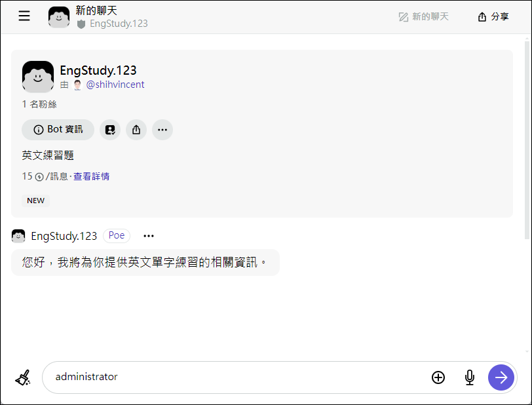Viewport: 532px width, 405px height.
Task: Click the share icon in bot card
Action: [136, 129]
